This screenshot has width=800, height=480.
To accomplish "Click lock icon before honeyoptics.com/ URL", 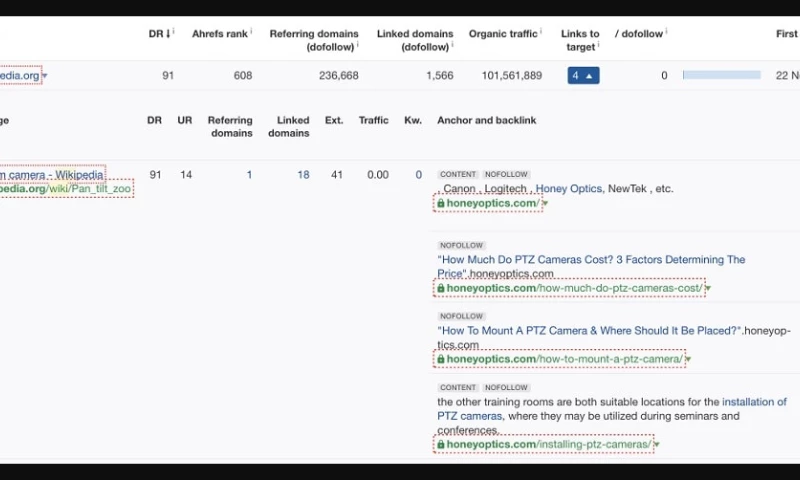I will [x=441, y=203].
